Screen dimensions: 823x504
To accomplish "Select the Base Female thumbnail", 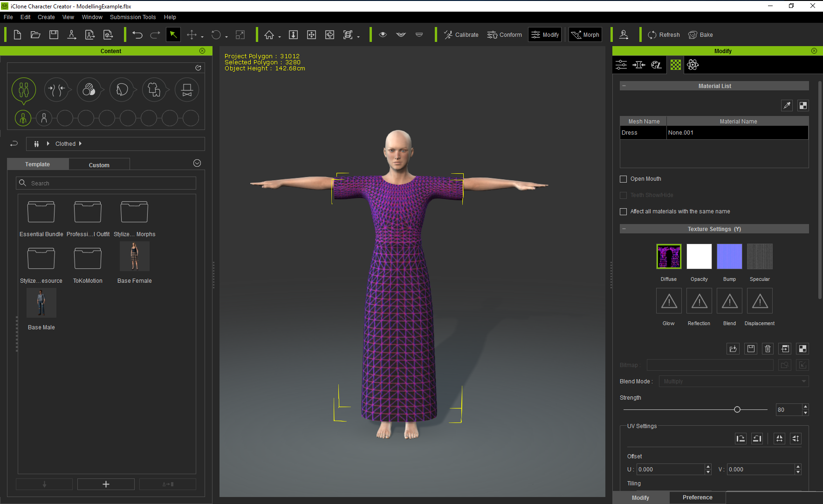I will coord(135,256).
